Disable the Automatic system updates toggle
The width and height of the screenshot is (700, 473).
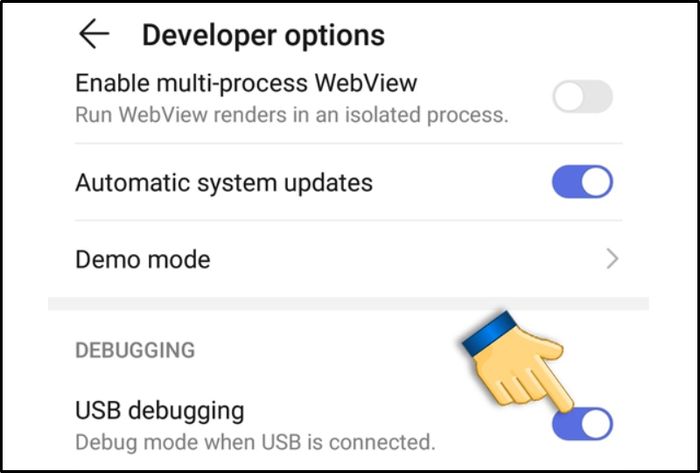(x=583, y=182)
